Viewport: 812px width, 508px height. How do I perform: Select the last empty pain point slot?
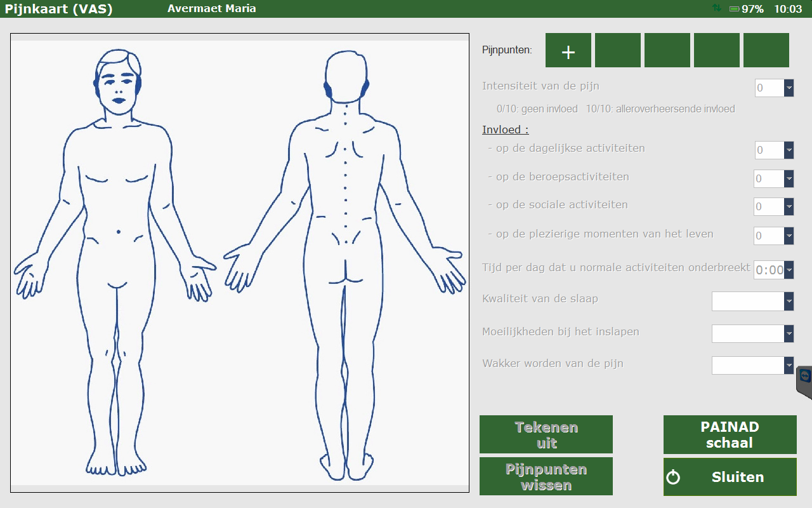766,51
